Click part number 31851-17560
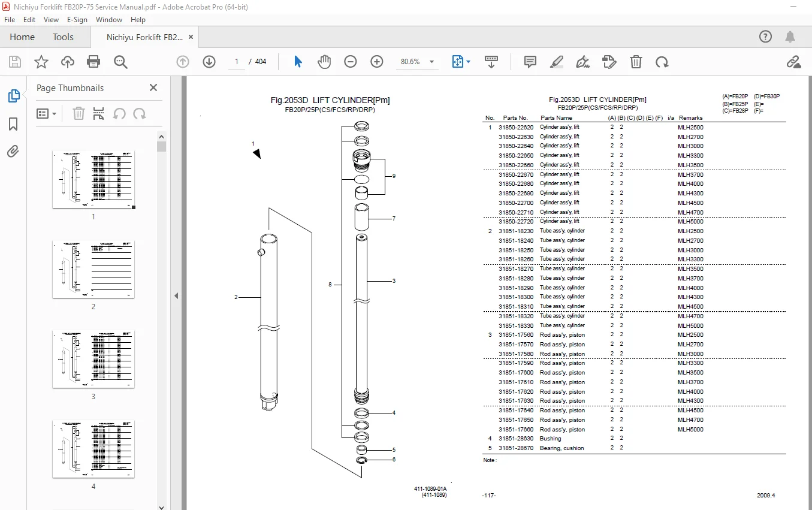This screenshot has height=510, width=812. (x=516, y=335)
